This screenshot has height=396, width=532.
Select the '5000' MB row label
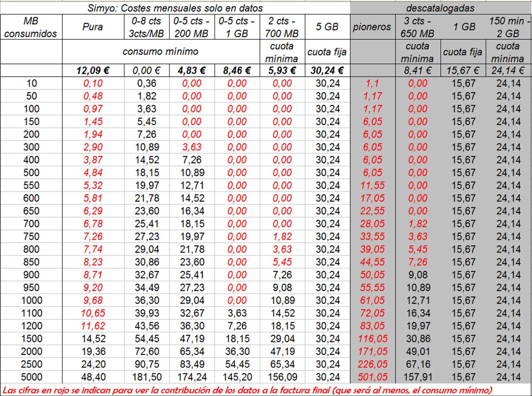tap(31, 377)
